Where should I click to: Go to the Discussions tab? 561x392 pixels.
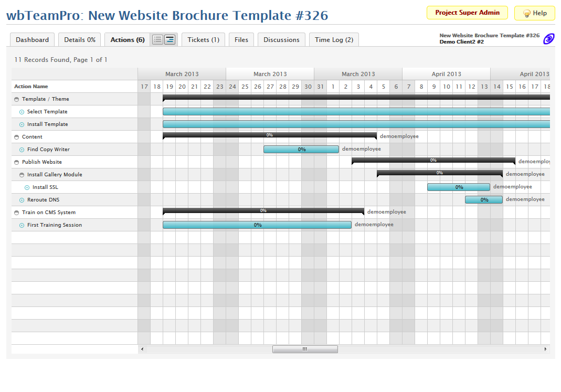click(281, 40)
